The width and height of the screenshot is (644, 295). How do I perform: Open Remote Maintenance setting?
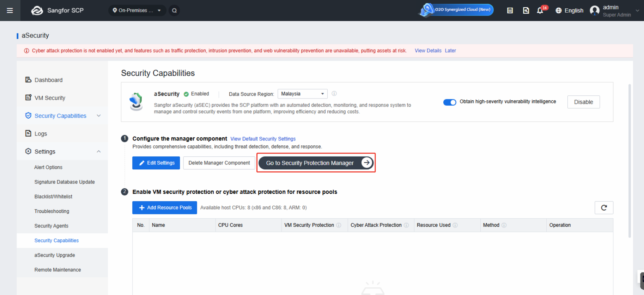pos(58,270)
